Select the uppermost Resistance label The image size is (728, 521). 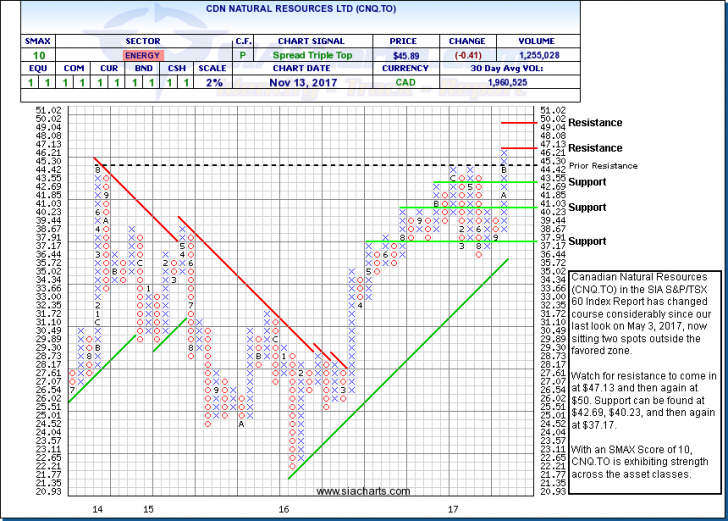(595, 122)
